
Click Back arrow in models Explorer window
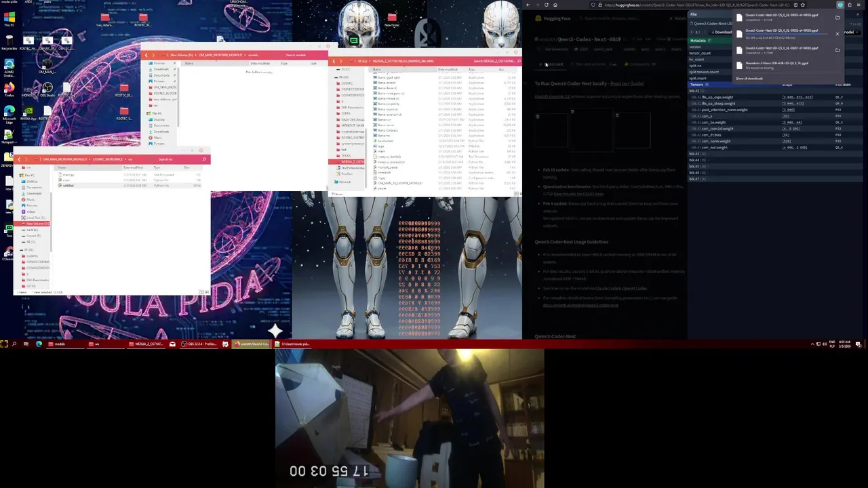click(x=146, y=55)
